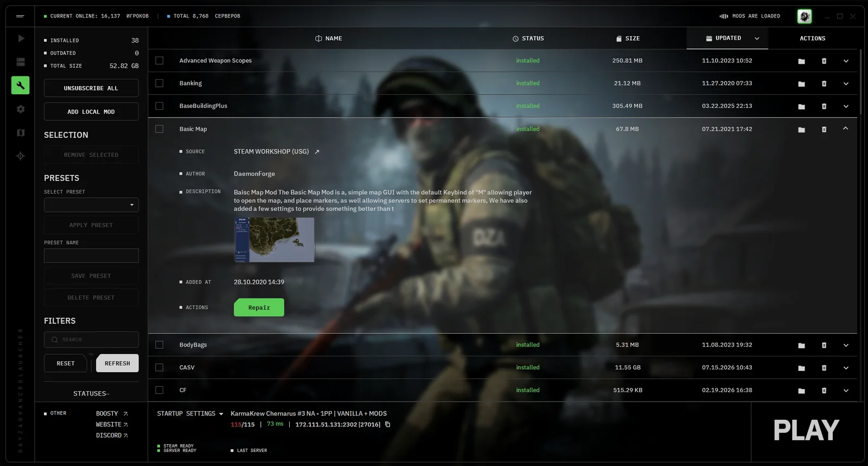Check the Banking mod checkbox
Viewport: 868px width, 466px height.
[159, 84]
